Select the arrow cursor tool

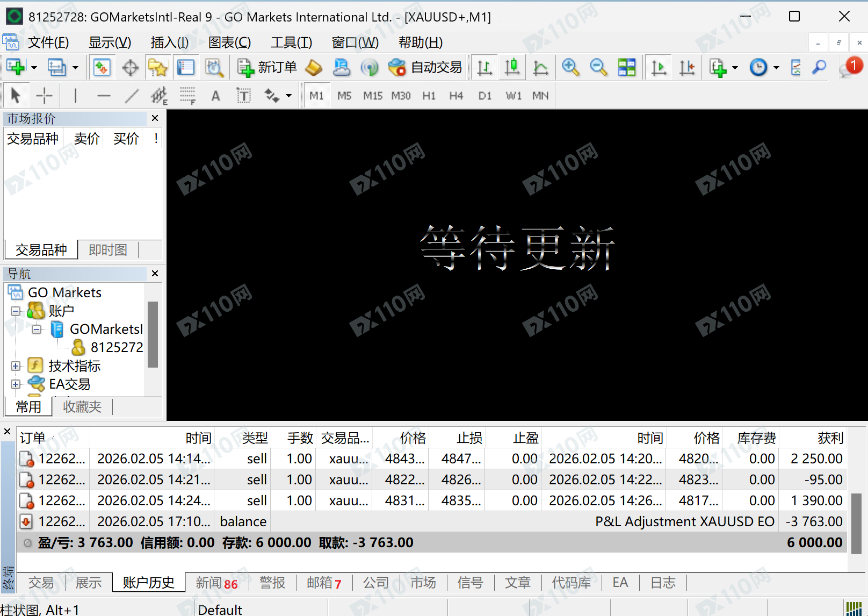point(16,95)
